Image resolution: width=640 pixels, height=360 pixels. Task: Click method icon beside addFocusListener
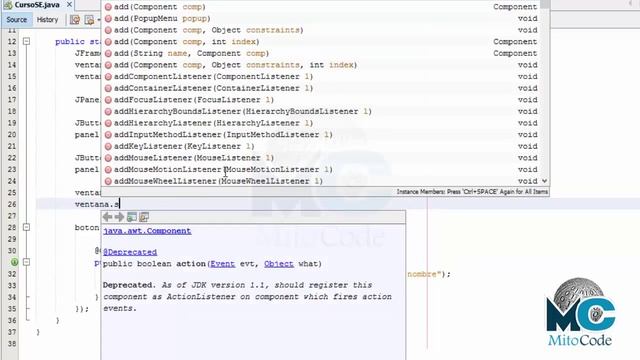[x=108, y=100]
